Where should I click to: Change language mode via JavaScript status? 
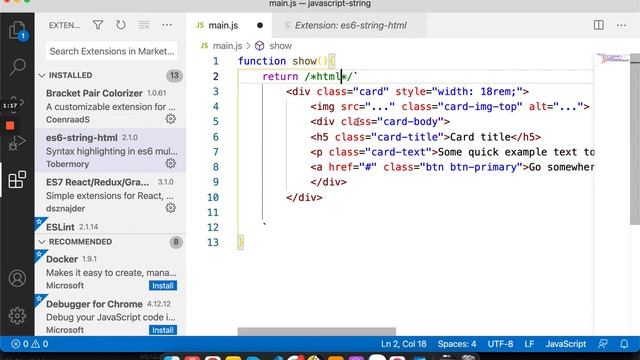[566, 344]
